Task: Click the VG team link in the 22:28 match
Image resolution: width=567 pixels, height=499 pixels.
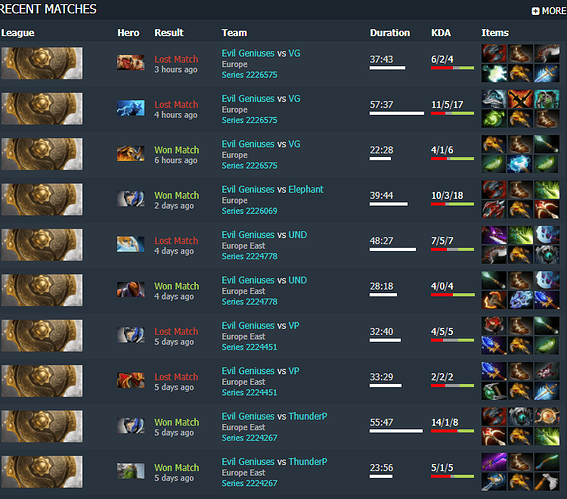Action: pyautogui.click(x=294, y=144)
